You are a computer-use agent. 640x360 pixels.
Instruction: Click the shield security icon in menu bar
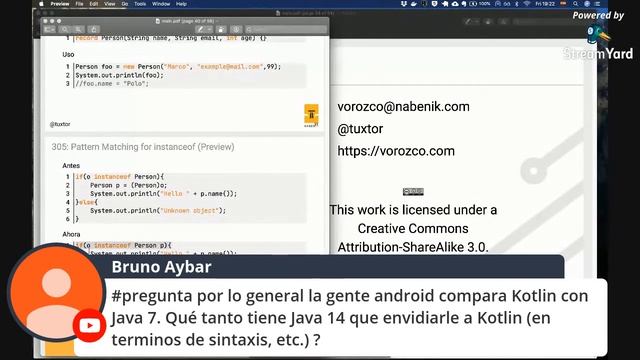(434, 4)
